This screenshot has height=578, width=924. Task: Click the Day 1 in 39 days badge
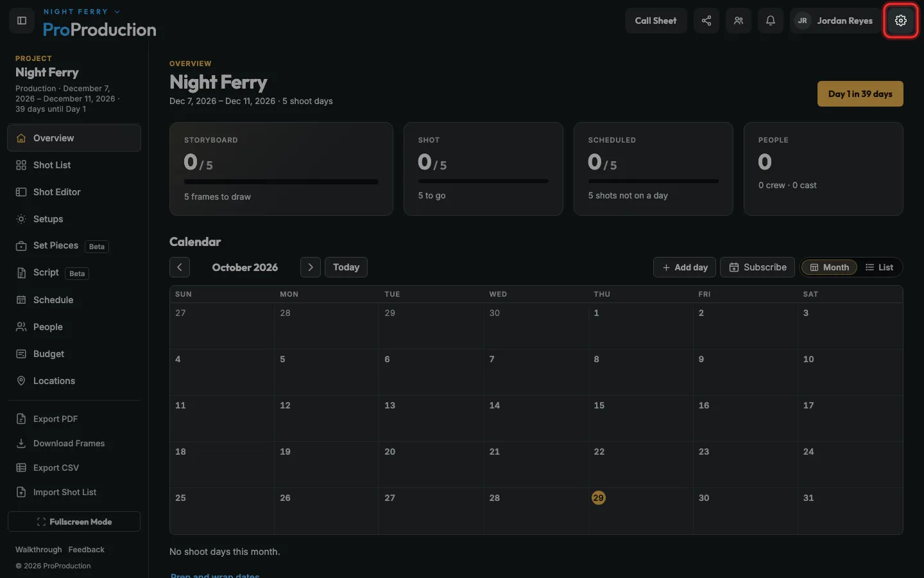pyautogui.click(x=860, y=94)
